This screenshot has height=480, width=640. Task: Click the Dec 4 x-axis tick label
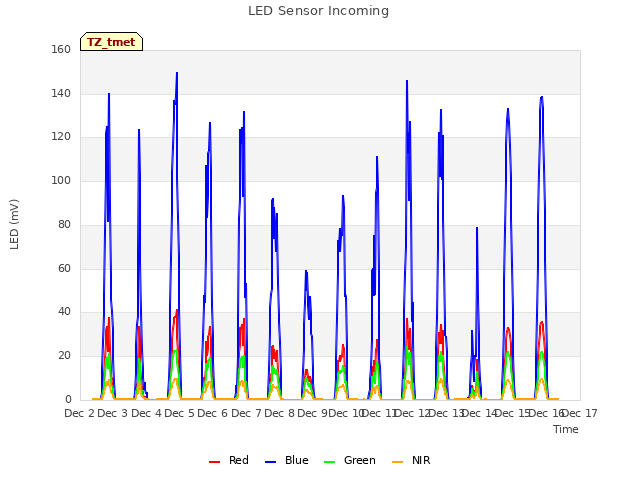pyautogui.click(x=147, y=413)
